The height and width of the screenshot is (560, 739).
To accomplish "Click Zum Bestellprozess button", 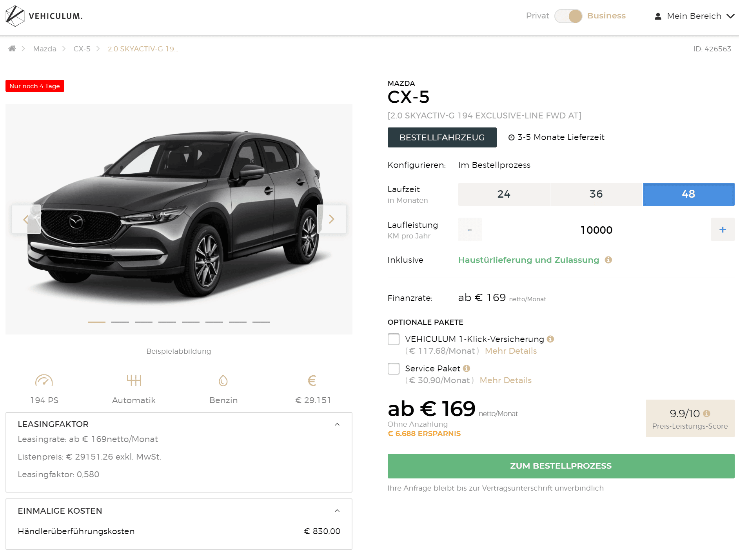I will pyautogui.click(x=561, y=466).
